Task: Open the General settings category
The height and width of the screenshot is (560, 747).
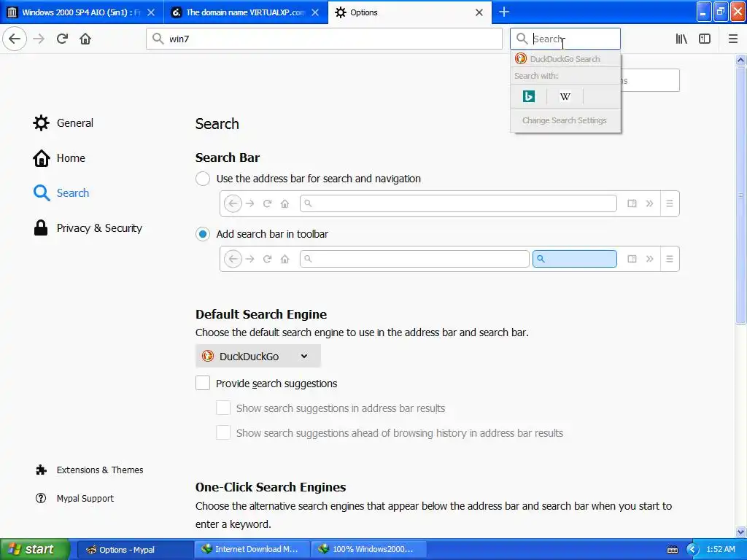Action: tap(63, 122)
